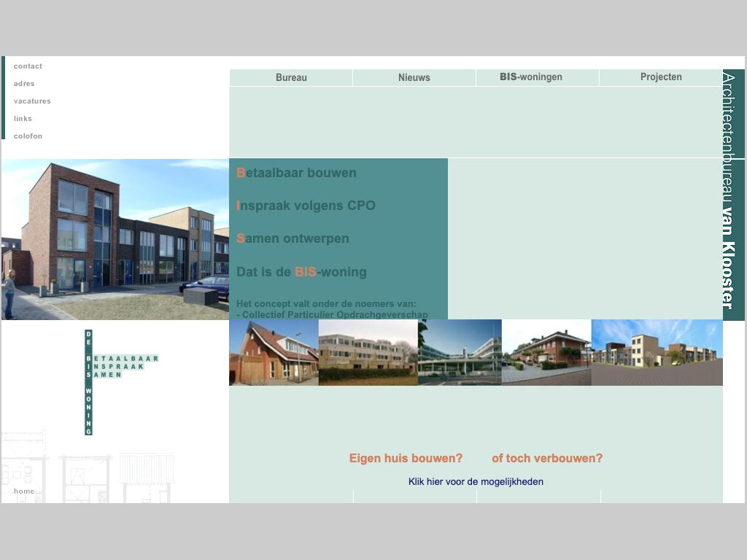Screen dimensions: 747x560
Task: Return via the home link
Action: click(x=24, y=491)
